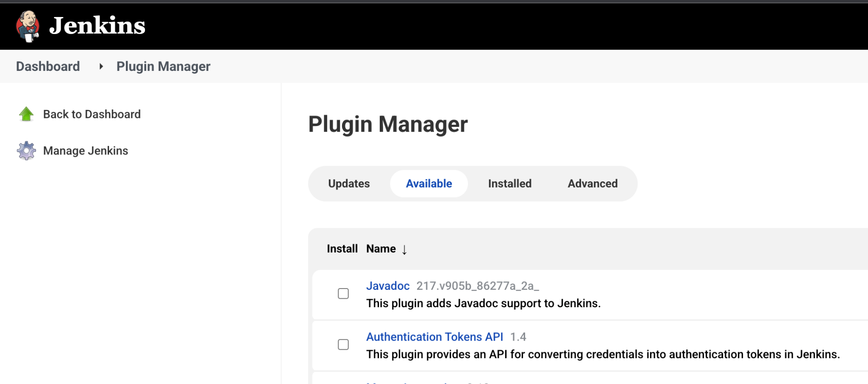Click the Jenkins butler logo
Image resolution: width=868 pixels, height=384 pixels.
point(28,25)
